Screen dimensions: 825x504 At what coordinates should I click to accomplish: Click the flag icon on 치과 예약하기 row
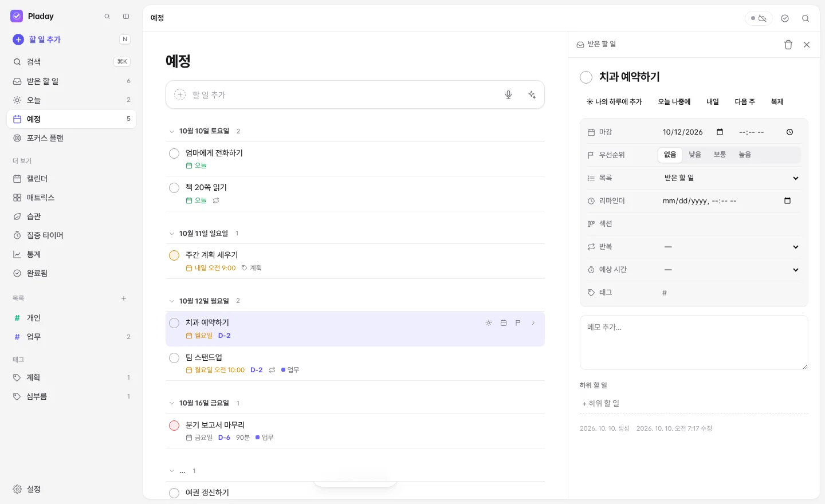tap(518, 323)
